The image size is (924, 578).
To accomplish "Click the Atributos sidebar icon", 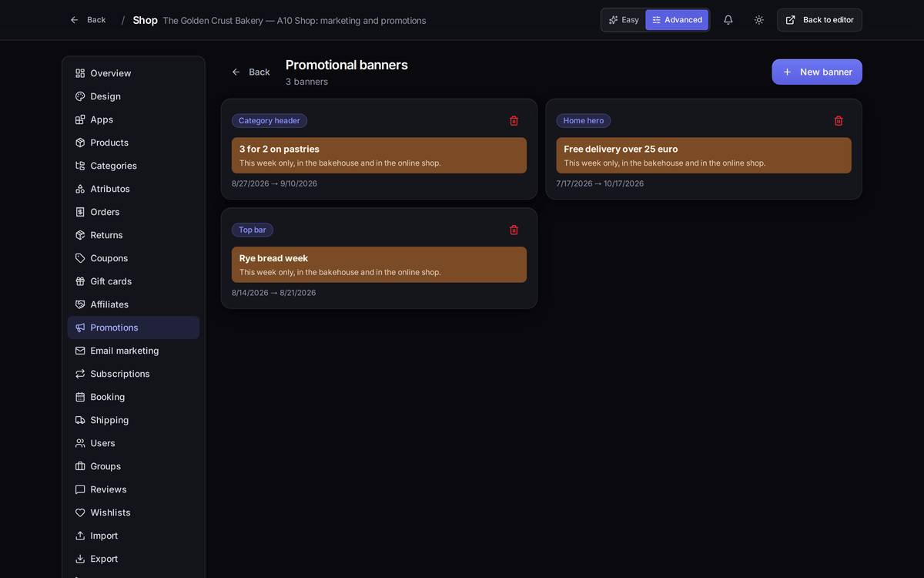I will click(80, 189).
